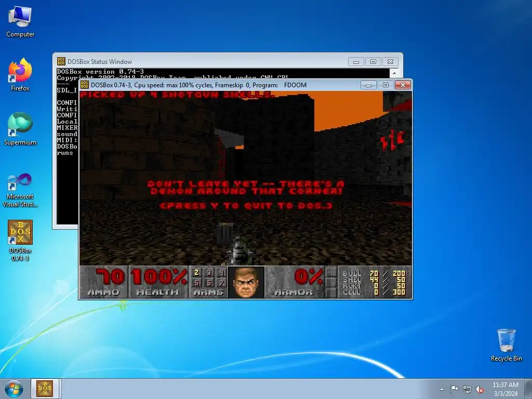Image resolution: width=532 pixels, height=399 pixels.
Task: Click the DOSBox Status Window title bar icon
Action: 61,61
